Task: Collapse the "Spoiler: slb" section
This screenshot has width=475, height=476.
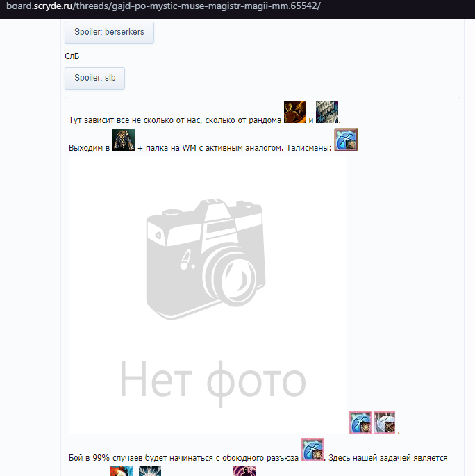Action: coord(94,79)
